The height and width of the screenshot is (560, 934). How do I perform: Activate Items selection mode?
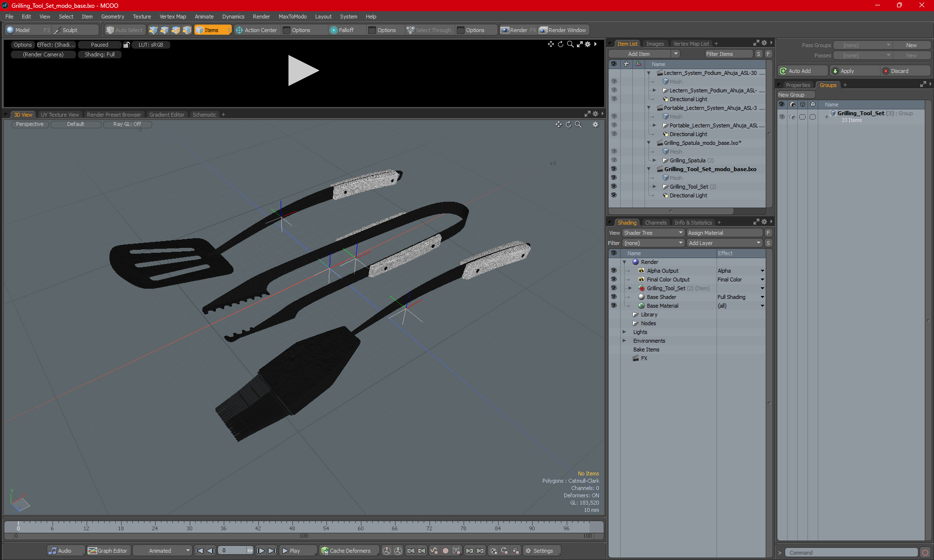tap(213, 30)
